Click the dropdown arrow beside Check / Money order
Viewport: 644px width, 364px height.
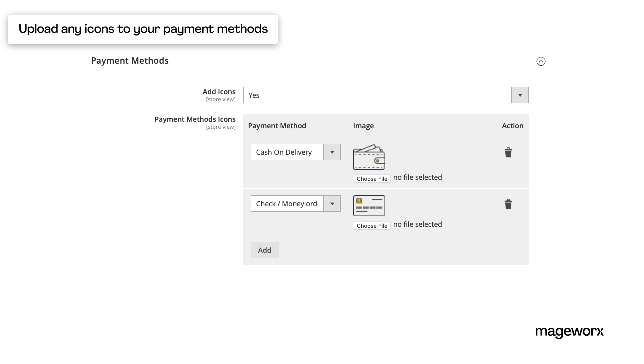[x=332, y=203]
